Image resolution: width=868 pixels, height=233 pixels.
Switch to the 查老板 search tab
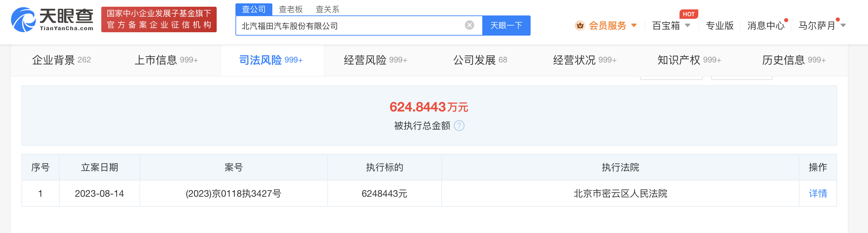coord(291,9)
